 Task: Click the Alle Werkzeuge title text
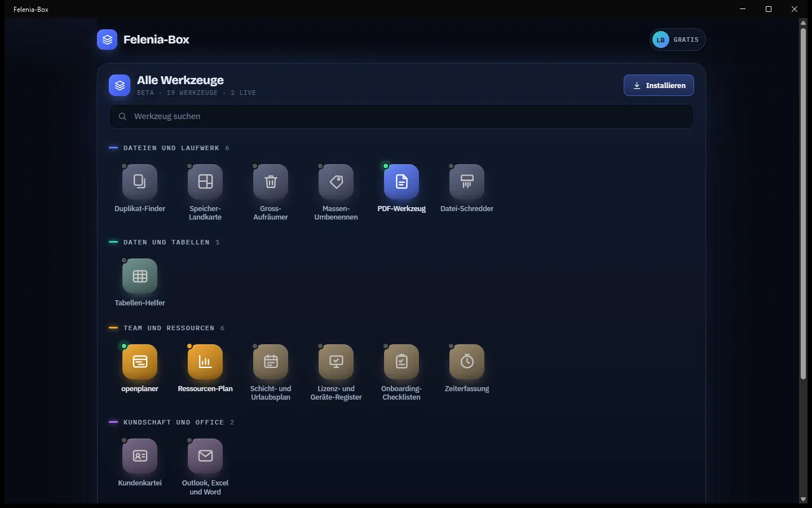180,80
